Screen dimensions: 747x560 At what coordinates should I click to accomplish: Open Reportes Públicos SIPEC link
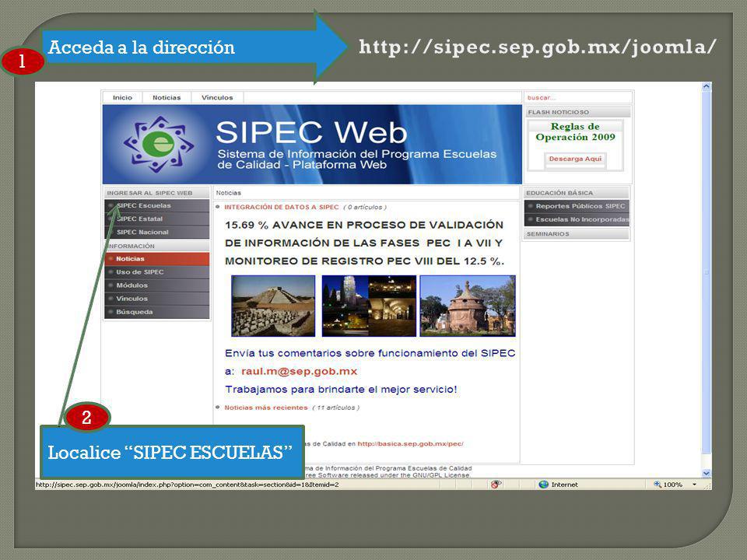577,206
